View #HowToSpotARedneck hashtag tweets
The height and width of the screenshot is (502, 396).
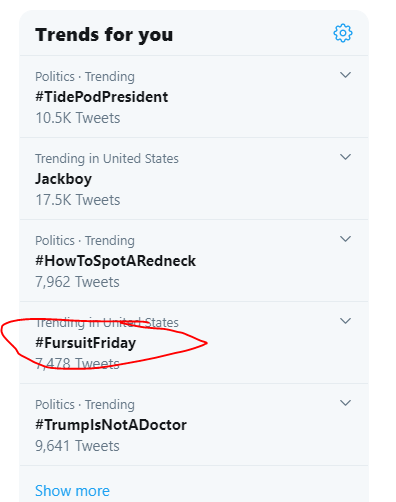coord(115,261)
